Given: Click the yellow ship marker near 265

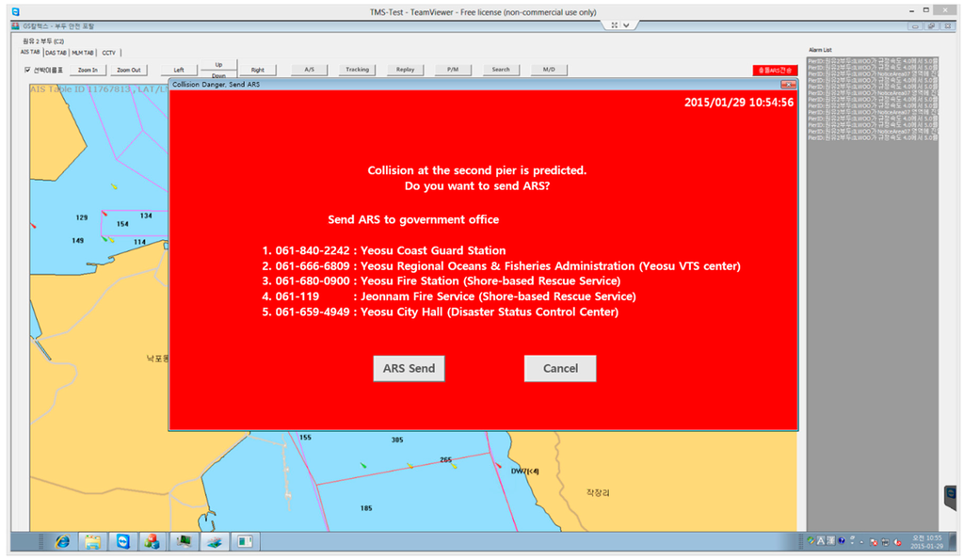Looking at the screenshot, I should (x=455, y=466).
